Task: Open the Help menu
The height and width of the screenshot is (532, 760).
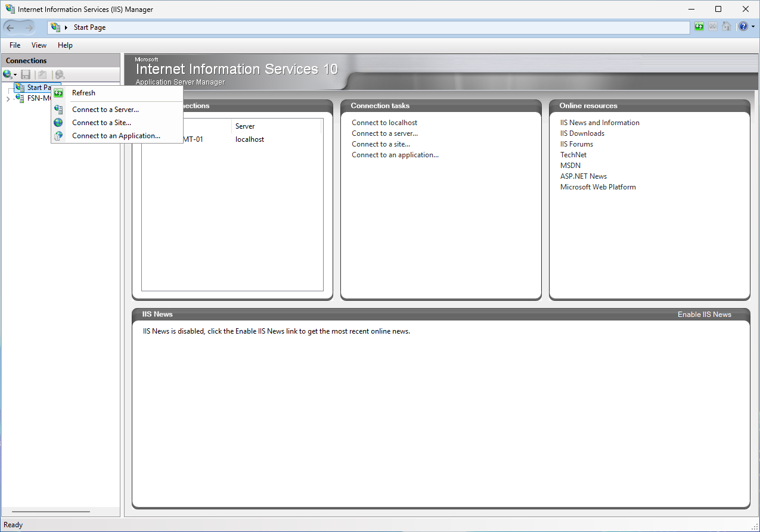Action: pyautogui.click(x=65, y=45)
